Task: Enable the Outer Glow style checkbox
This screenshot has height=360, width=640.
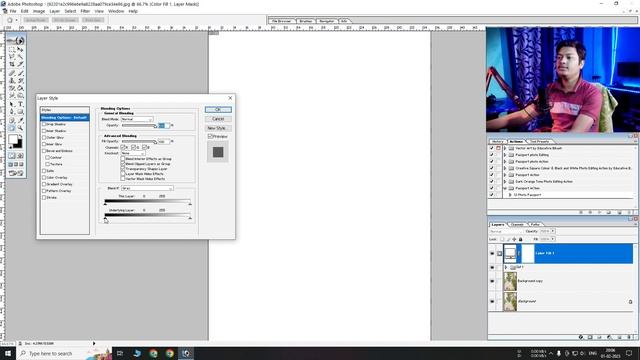Action: tap(44, 138)
